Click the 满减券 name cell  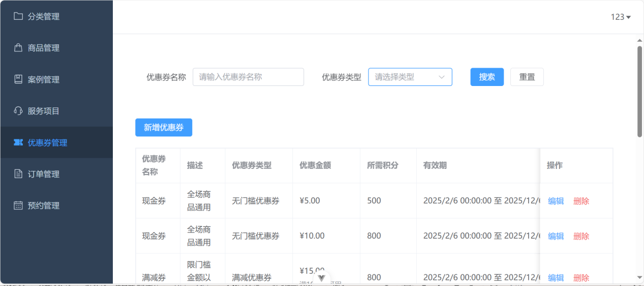tap(158, 277)
